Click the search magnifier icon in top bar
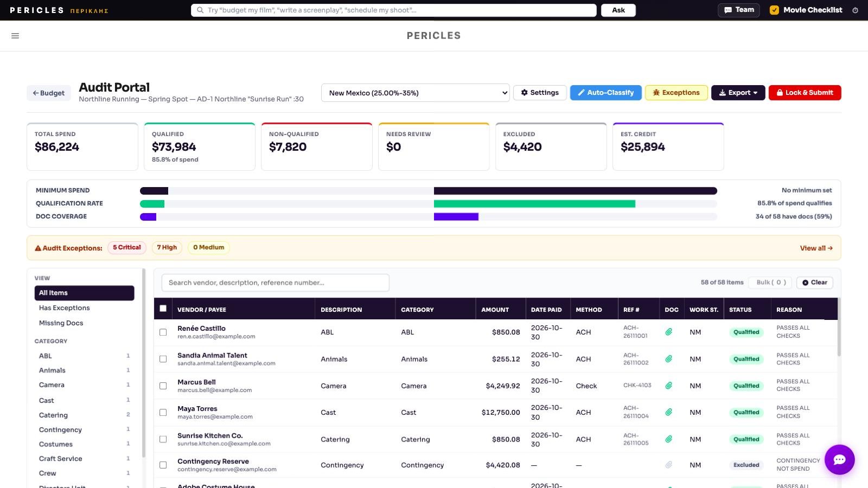The height and width of the screenshot is (488, 868). (x=200, y=10)
